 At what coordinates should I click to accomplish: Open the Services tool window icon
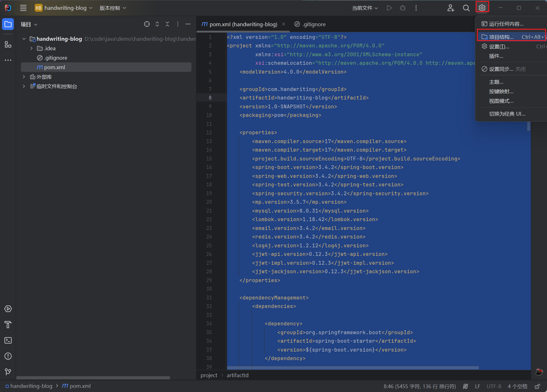[8, 309]
